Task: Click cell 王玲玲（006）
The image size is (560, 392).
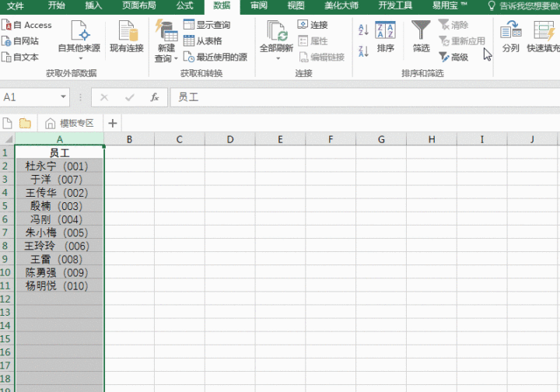Action: [x=60, y=246]
